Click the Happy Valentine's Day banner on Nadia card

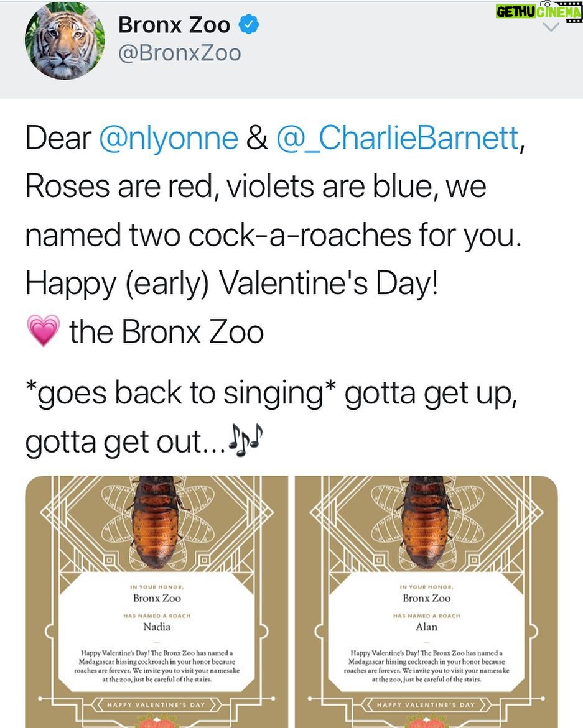pos(156,705)
